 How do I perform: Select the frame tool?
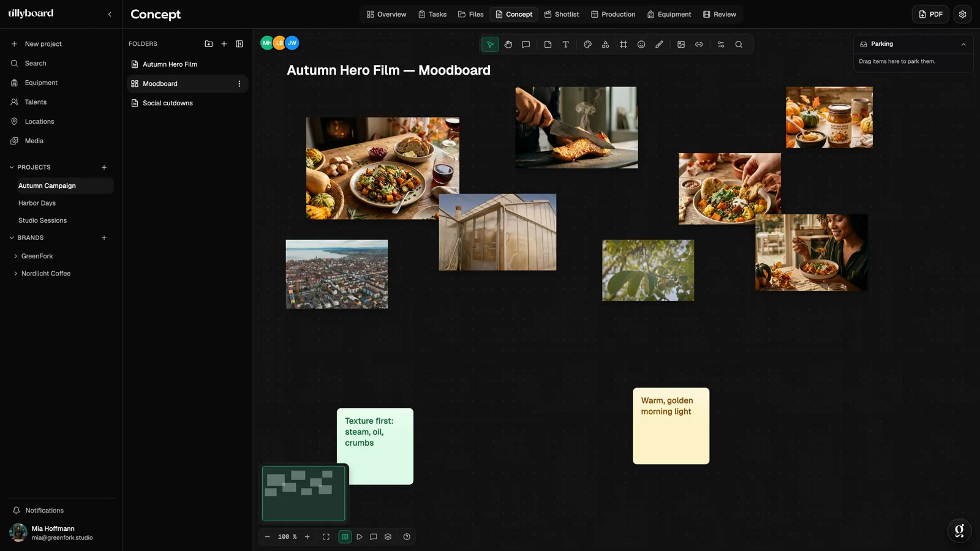tap(623, 45)
